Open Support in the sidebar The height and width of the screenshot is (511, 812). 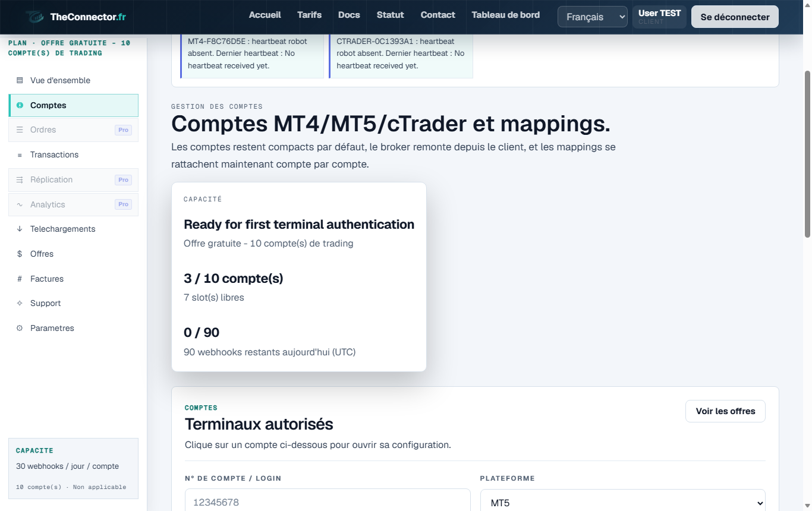click(74, 303)
